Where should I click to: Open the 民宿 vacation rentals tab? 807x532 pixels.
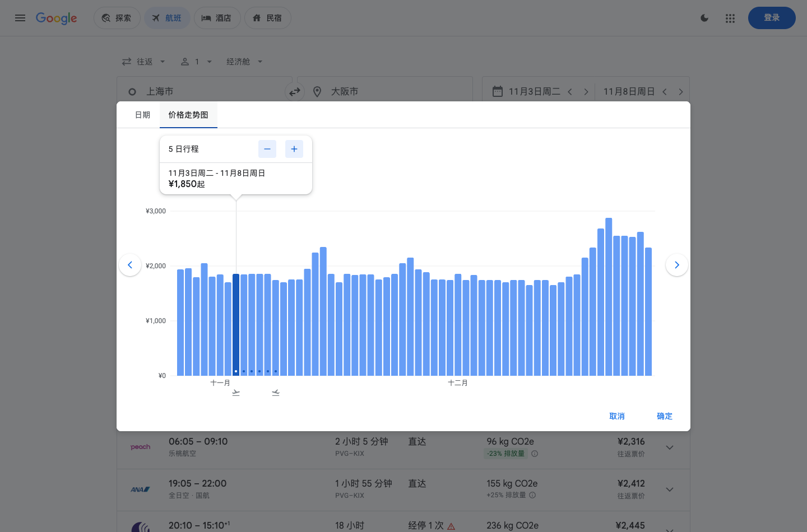tap(267, 18)
